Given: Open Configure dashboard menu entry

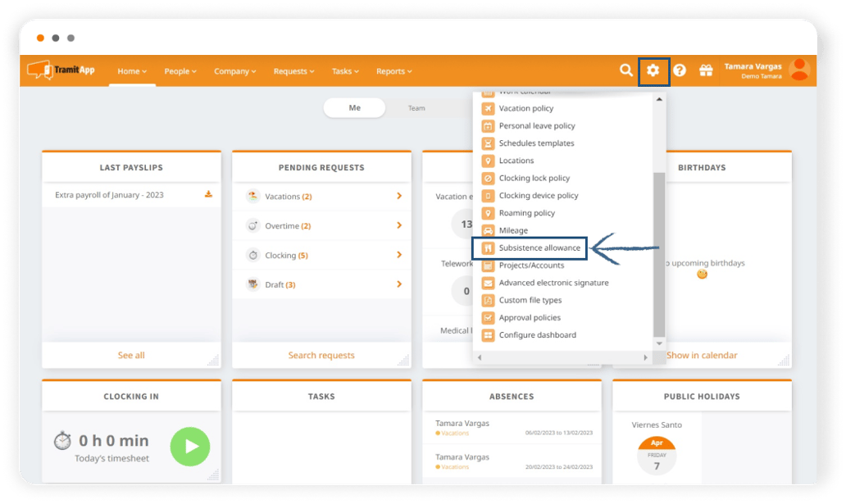Looking at the screenshot, I should click(x=537, y=335).
